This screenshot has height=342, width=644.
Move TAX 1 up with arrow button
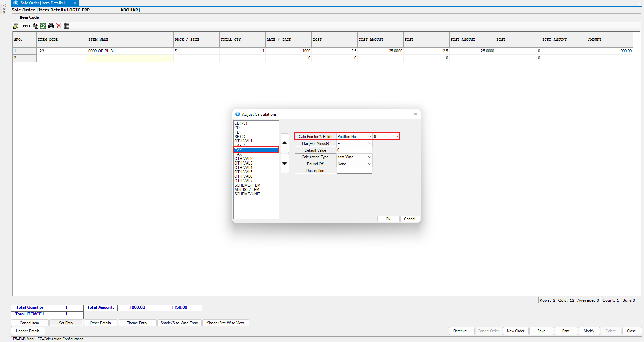pyautogui.click(x=285, y=143)
